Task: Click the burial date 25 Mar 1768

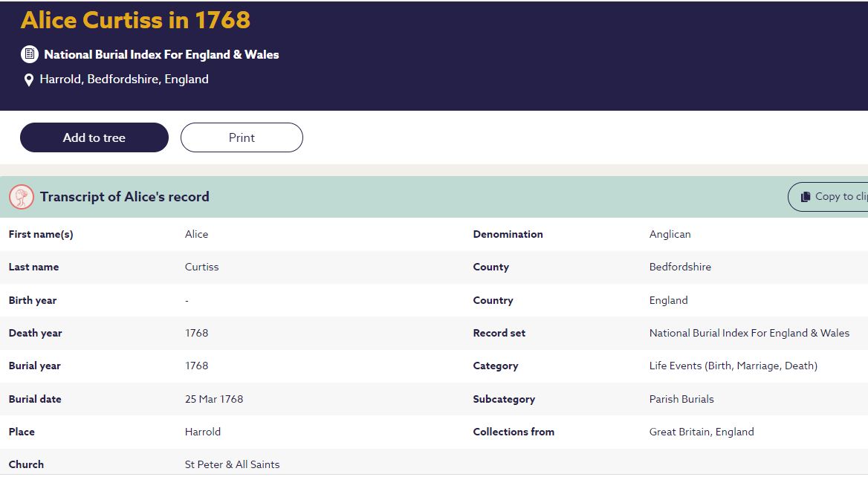Action: [214, 399]
